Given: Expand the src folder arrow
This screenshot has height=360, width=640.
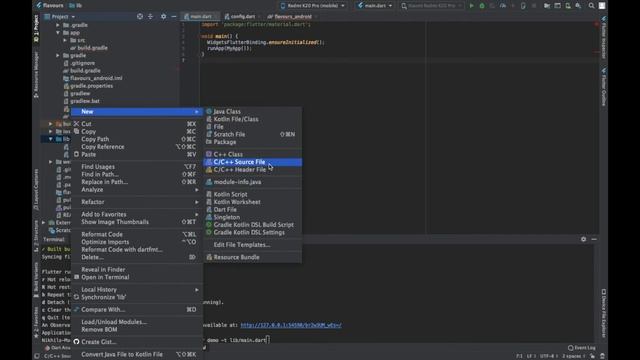Looking at the screenshot, I should (65, 40).
